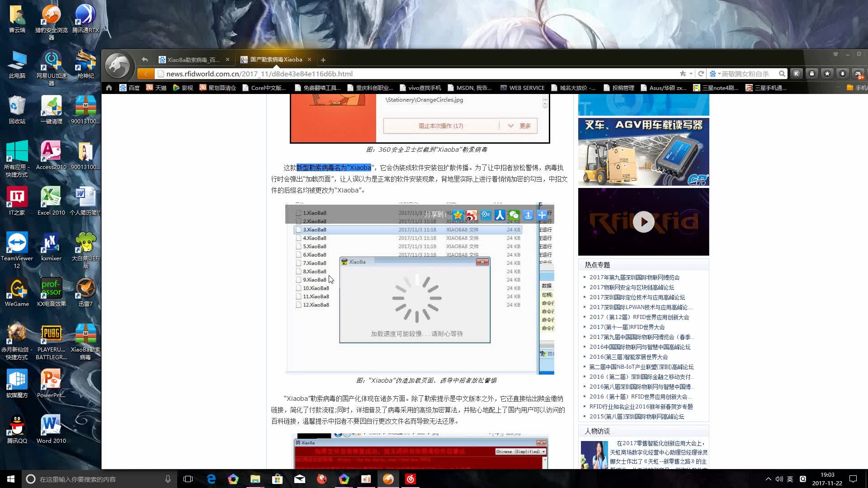Viewport: 868px width, 488px height.
Task: Click the reload page icon in address bar
Action: pos(701,74)
